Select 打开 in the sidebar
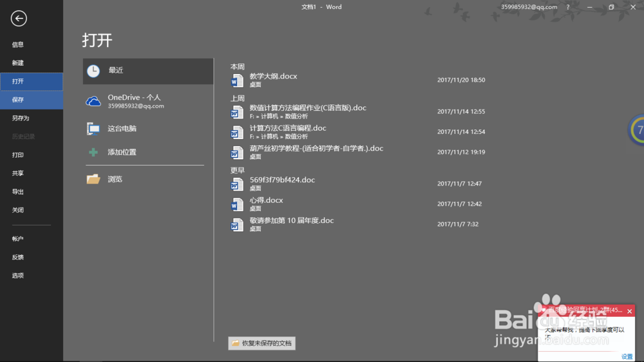The width and height of the screenshot is (644, 362). (31, 81)
